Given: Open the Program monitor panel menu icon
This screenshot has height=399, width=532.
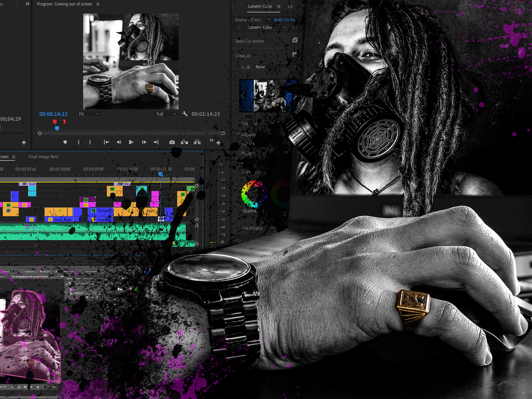Looking at the screenshot, I should [98, 4].
